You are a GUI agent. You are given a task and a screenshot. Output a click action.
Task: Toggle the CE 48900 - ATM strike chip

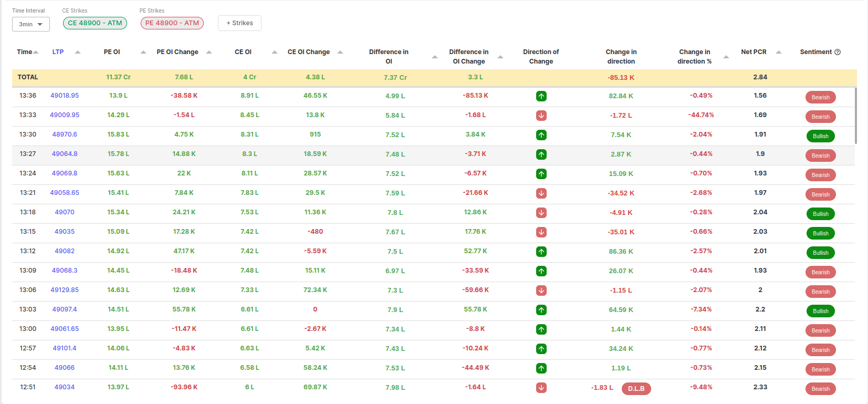[95, 23]
